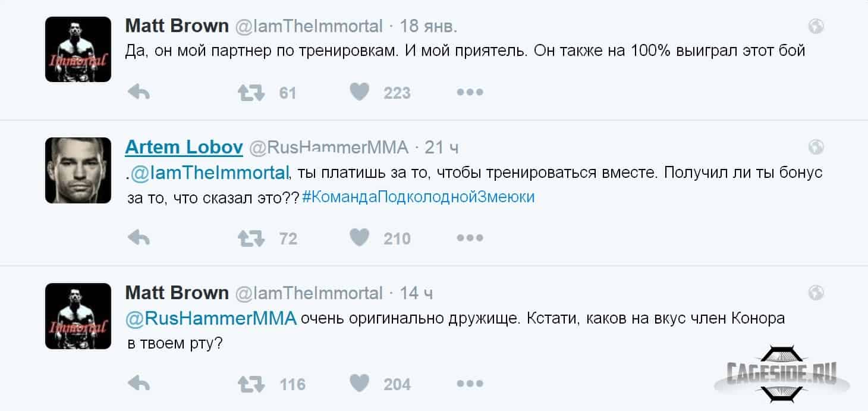
Task: Open more options on Artem Lobov's tweet
Action: (x=470, y=238)
